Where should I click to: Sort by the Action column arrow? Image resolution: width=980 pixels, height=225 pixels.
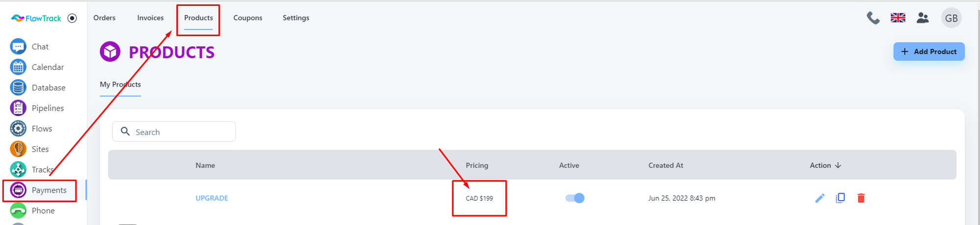pos(838,165)
